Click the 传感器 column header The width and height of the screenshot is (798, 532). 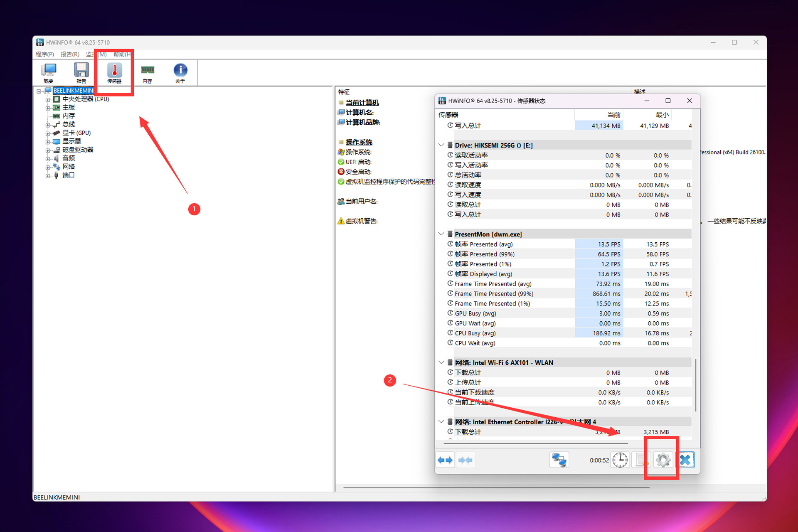(x=505, y=115)
